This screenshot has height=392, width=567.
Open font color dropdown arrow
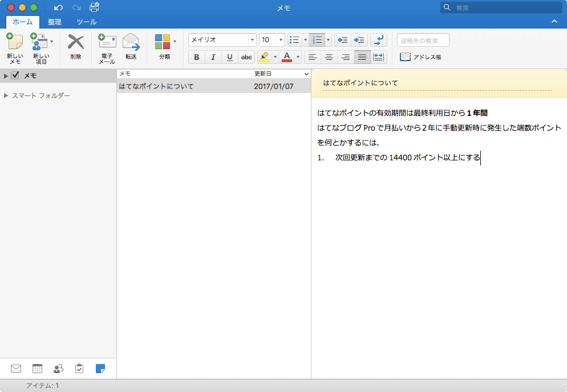298,57
